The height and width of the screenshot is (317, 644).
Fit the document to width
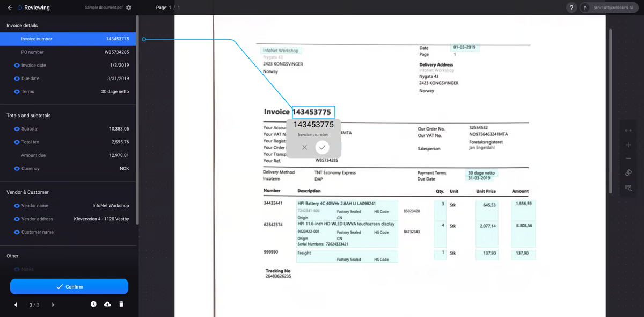[628, 130]
